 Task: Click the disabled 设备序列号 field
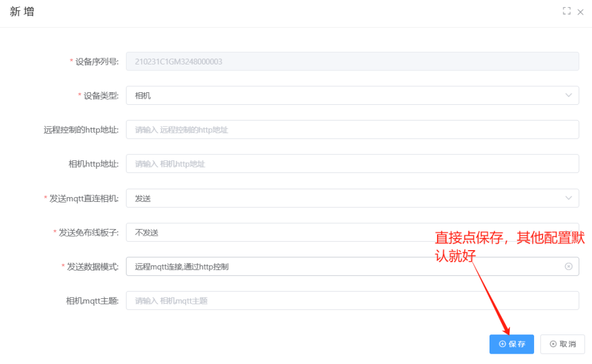pyautogui.click(x=352, y=61)
